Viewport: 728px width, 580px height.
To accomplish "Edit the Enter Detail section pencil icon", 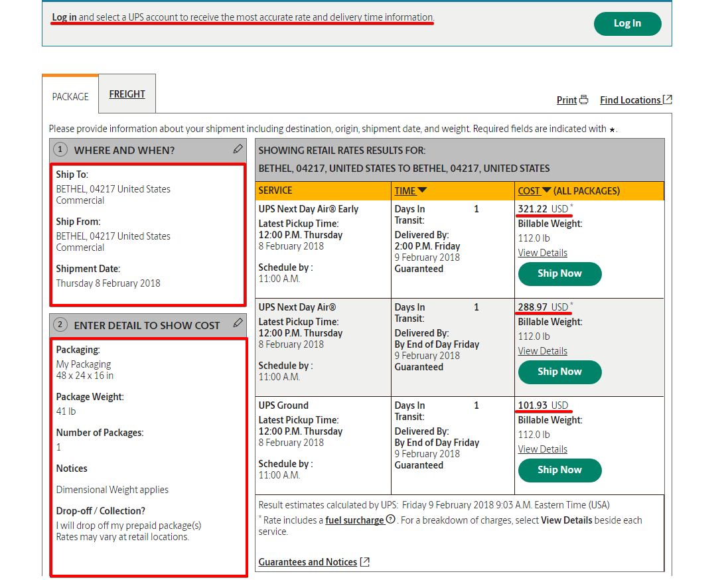I will click(238, 323).
